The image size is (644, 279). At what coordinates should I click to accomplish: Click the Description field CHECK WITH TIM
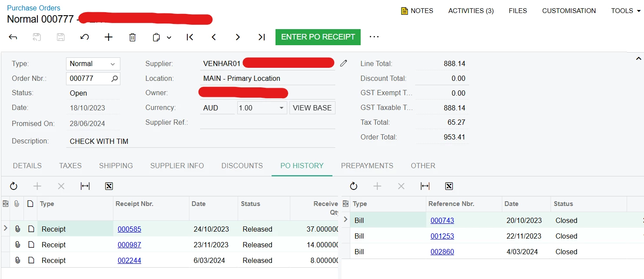click(201, 141)
